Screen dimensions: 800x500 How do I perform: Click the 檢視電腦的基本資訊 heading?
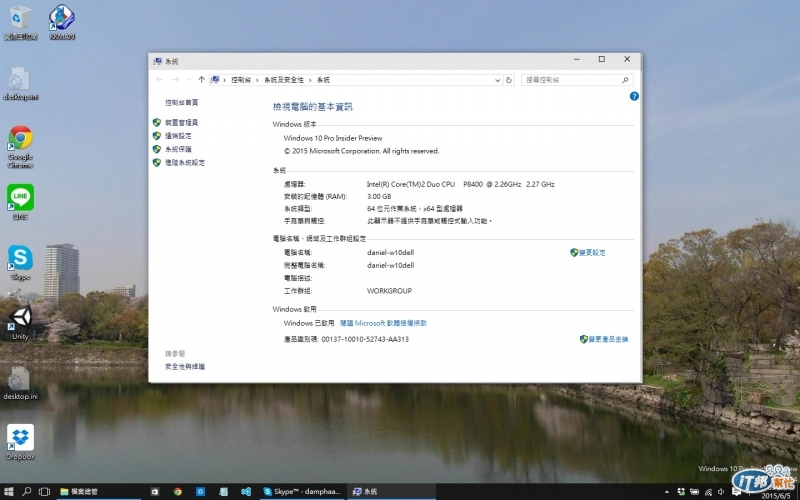point(312,107)
